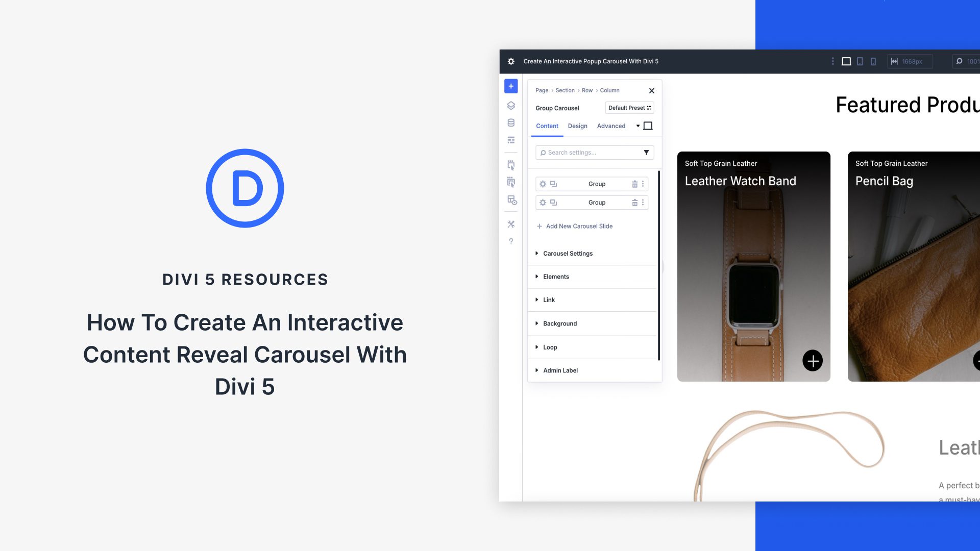Open the page settings icon below the library icon
The width and height of the screenshot is (980, 551).
[510, 140]
